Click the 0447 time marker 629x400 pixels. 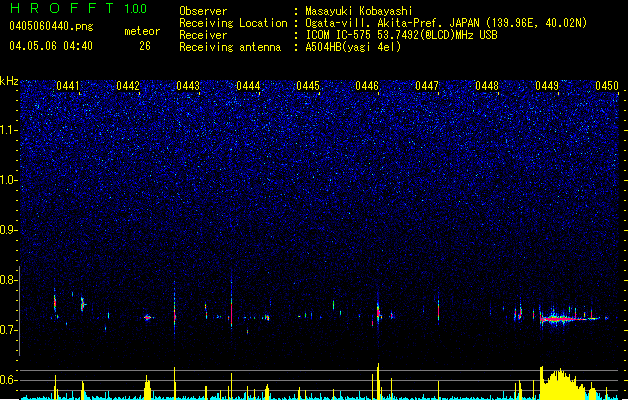coord(427,86)
